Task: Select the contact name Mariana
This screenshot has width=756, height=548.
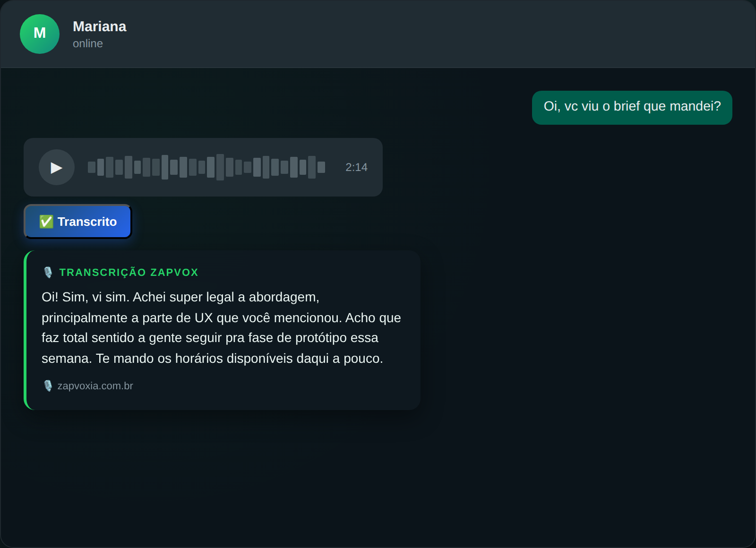Action: point(100,26)
